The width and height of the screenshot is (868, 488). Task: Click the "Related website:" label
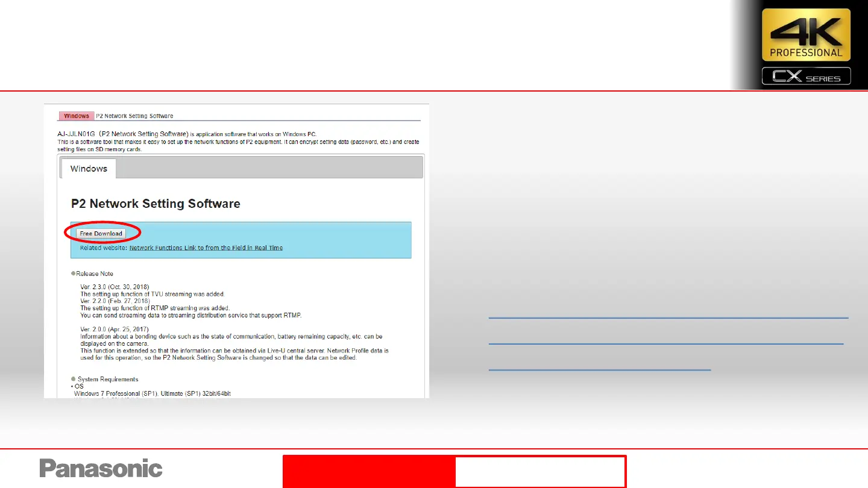click(104, 248)
